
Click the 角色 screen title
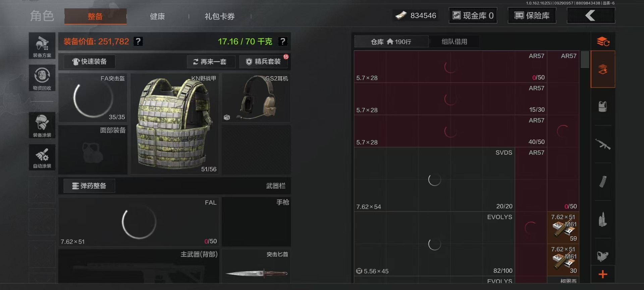coord(42,16)
